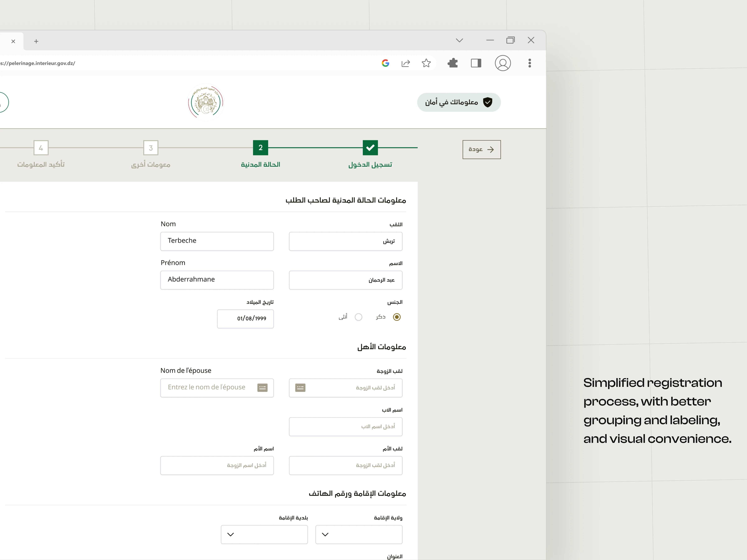Image resolution: width=747 pixels, height=560 pixels.
Task: Edit the Prénom field containing Abderrahmane
Action: [x=217, y=280]
